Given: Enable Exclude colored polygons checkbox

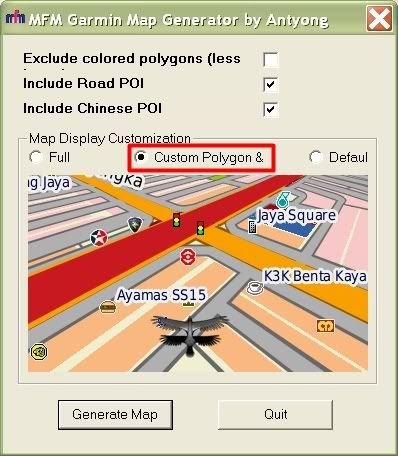Looking at the screenshot, I should coord(270,60).
